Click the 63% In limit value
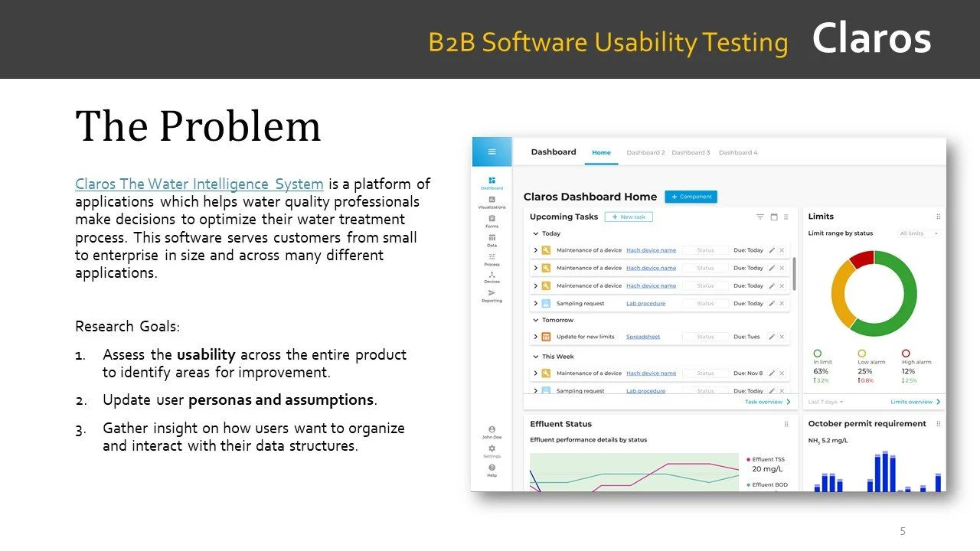This screenshot has height=551, width=980. (x=821, y=371)
